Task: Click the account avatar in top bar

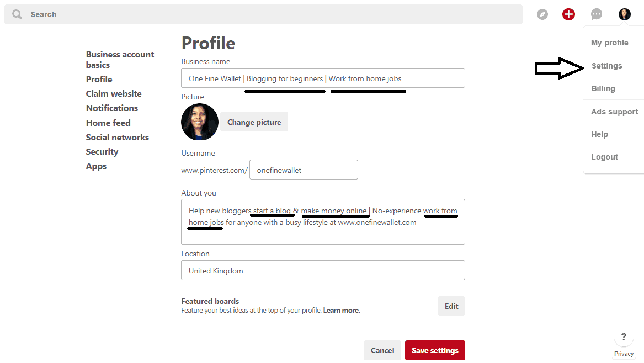Action: tap(624, 14)
